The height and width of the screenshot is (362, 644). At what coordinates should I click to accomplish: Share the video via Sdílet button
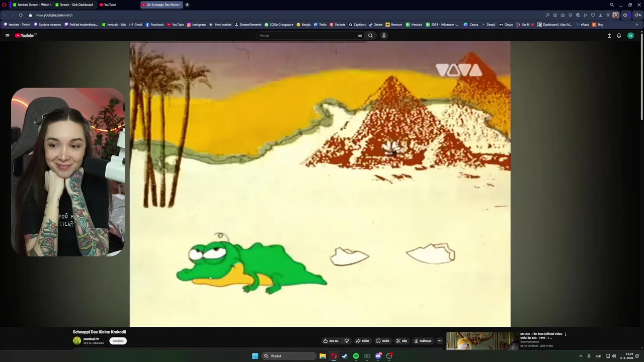363,341
